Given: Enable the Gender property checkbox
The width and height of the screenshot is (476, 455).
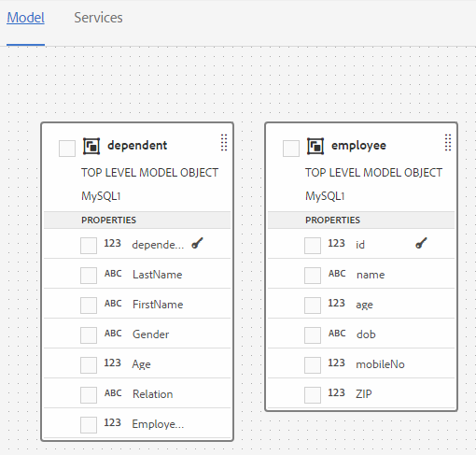Looking at the screenshot, I should coord(89,335).
